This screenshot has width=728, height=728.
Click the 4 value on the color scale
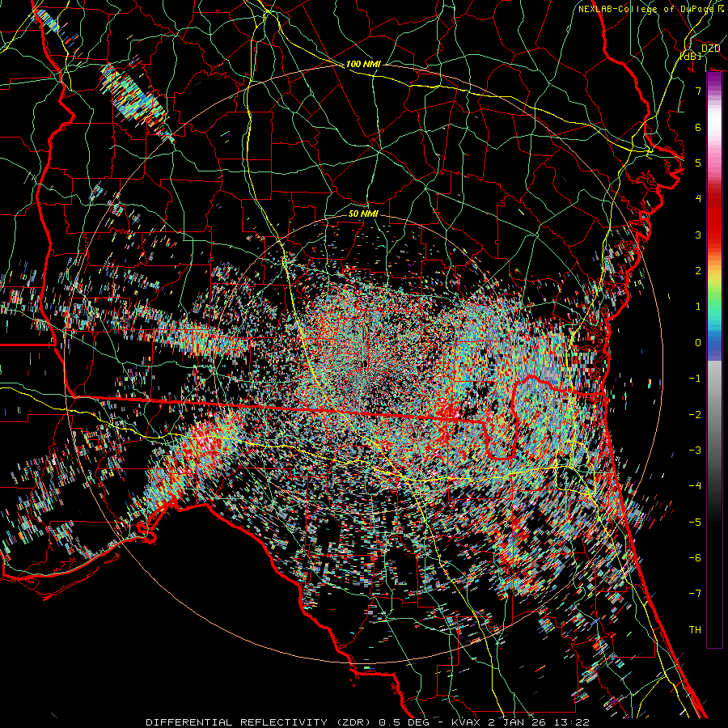698,199
